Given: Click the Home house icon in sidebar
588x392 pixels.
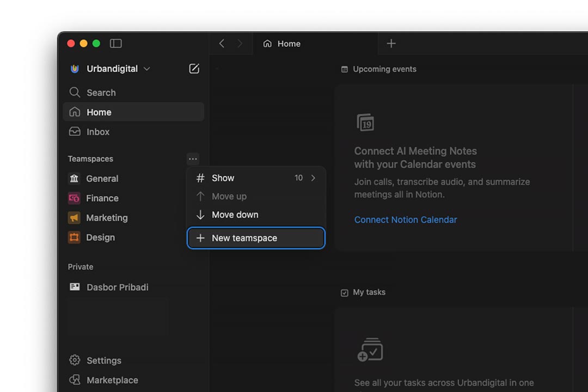Looking at the screenshot, I should coord(75,112).
